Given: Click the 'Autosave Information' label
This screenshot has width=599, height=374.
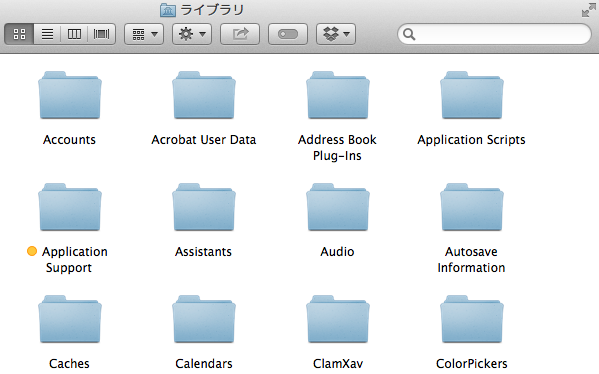Looking at the screenshot, I should (471, 260).
